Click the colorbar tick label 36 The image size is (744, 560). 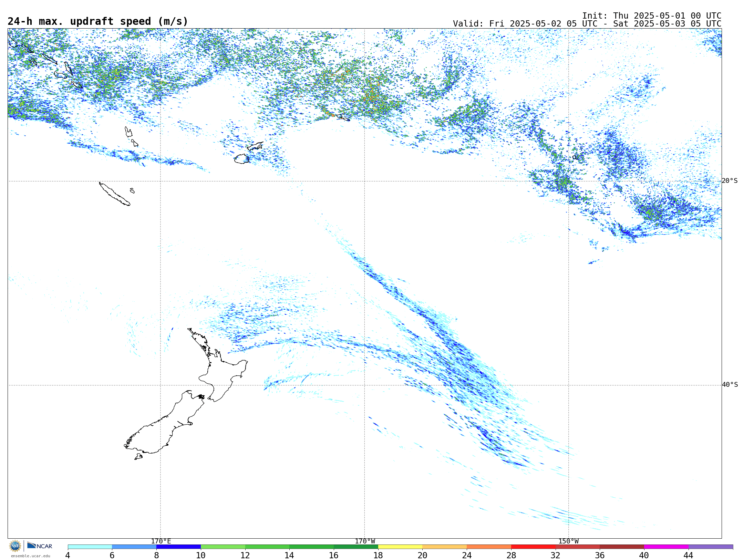click(600, 556)
